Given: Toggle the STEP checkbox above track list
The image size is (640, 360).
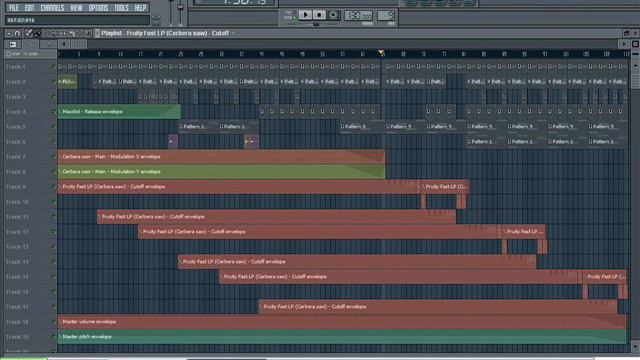Looking at the screenshot, I should (9, 54).
